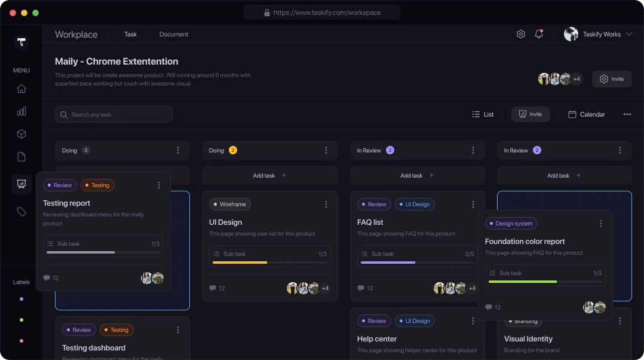
Task: Click the +4 badge on UI Design card
Action: coord(325,288)
